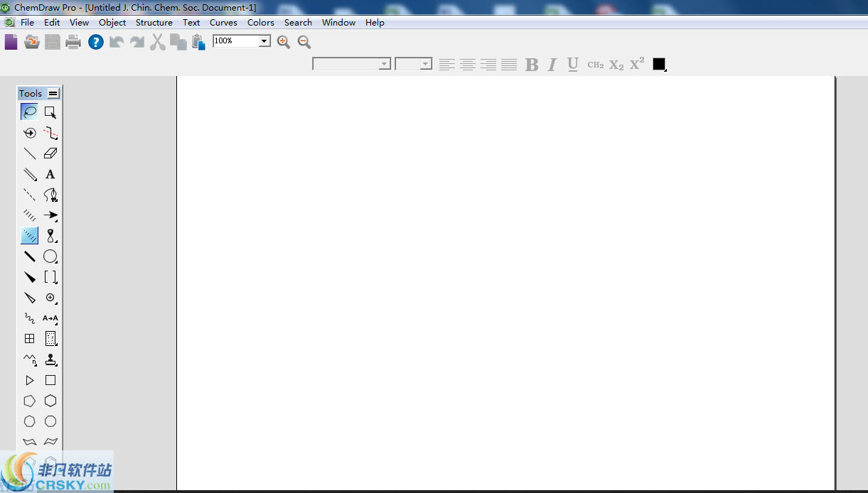Toggle Italic text formatting
Image resolution: width=868 pixels, height=493 pixels.
(552, 65)
